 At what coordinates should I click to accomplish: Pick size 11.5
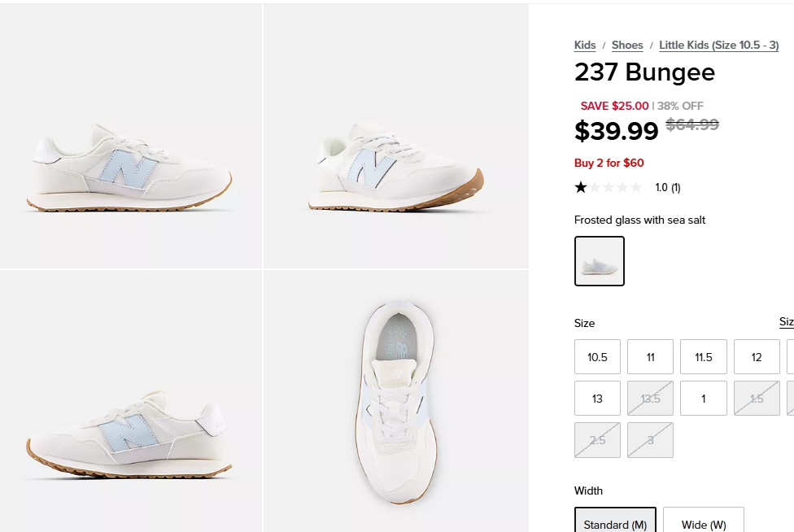[704, 357]
